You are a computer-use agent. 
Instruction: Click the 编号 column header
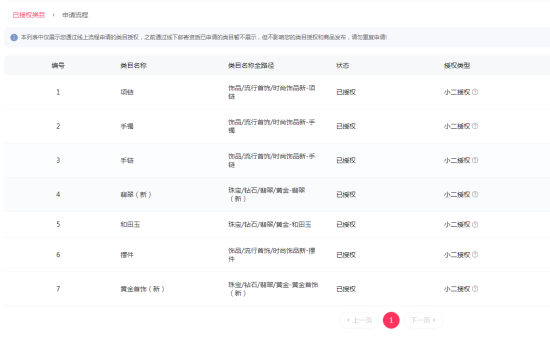pyautogui.click(x=58, y=65)
